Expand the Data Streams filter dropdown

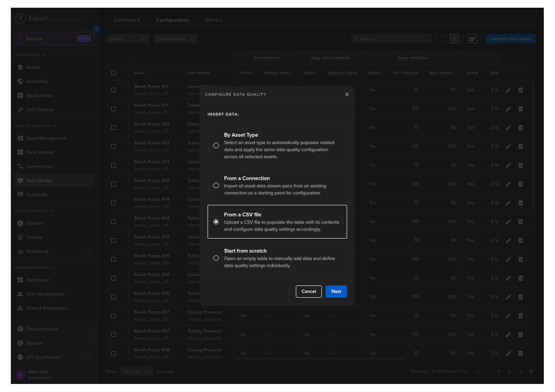(176, 39)
